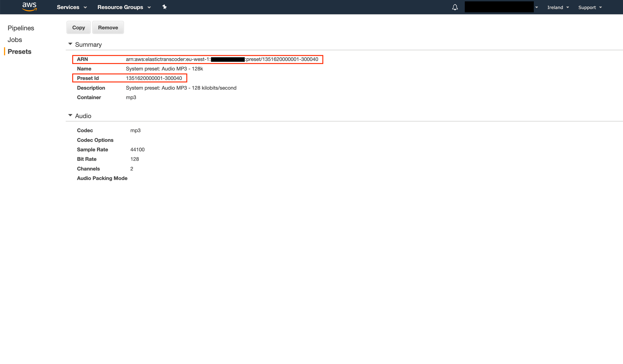Screen dimensions: 623x364
Task: Collapse the Audio section triangle
Action: click(x=70, y=115)
